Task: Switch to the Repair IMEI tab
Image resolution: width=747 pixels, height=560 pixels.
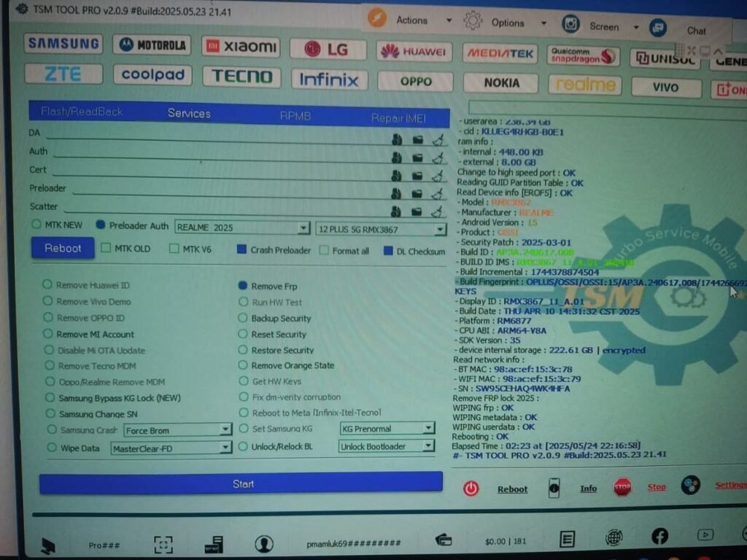Action: tap(398, 118)
